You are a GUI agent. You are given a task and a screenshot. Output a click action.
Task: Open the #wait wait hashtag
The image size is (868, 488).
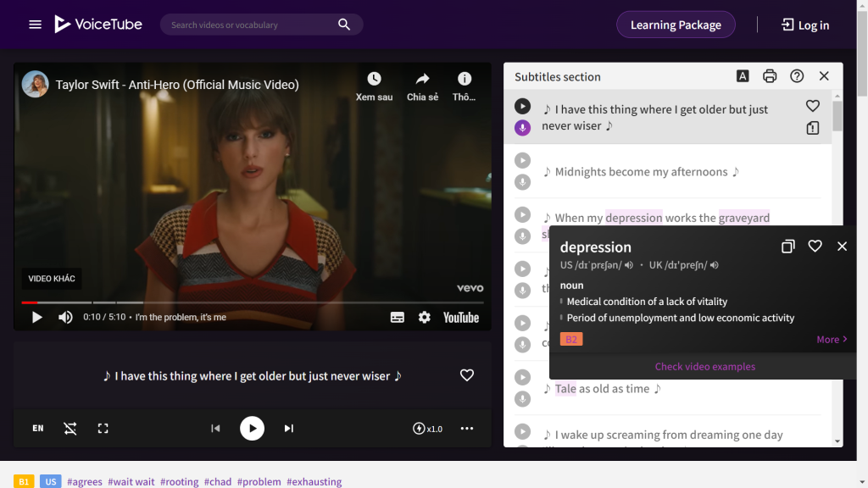click(x=131, y=481)
